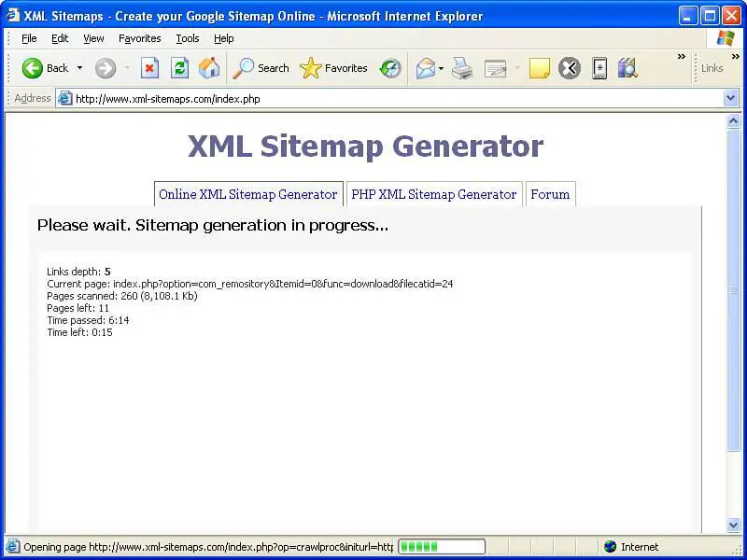Click the IE window title icon
This screenshot has width=747, height=560.
[x=13, y=15]
